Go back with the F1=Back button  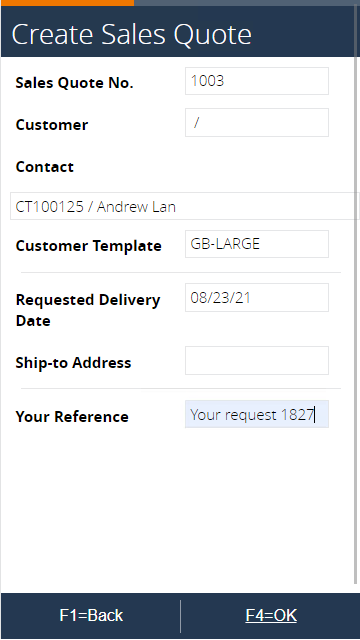(x=91, y=616)
